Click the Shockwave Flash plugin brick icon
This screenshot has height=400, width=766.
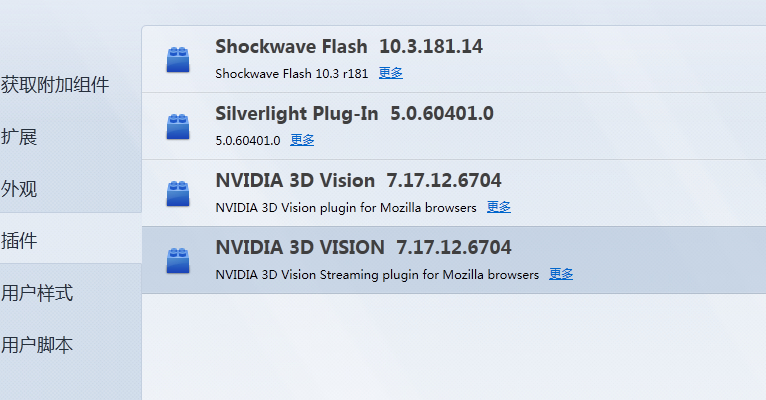pos(178,59)
